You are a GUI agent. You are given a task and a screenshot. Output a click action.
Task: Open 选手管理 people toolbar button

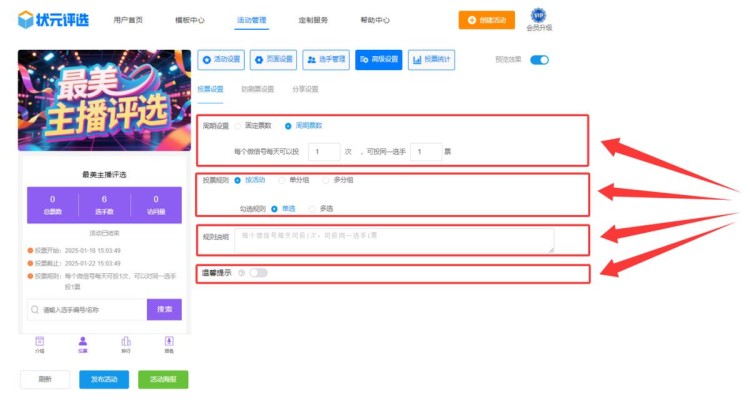325,60
